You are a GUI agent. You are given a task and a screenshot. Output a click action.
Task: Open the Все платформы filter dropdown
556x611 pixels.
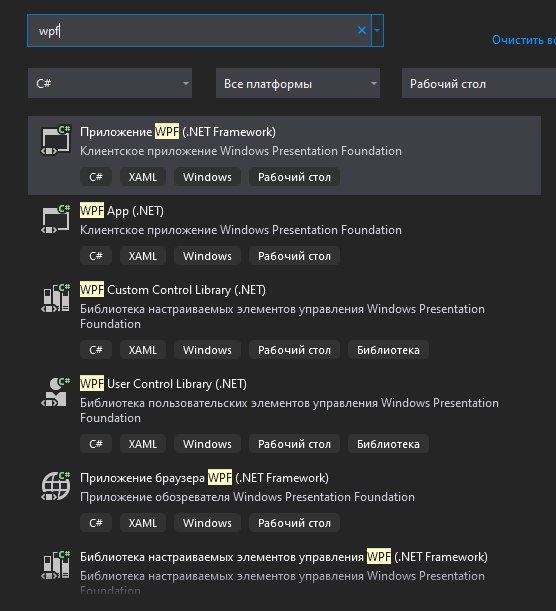[298, 83]
